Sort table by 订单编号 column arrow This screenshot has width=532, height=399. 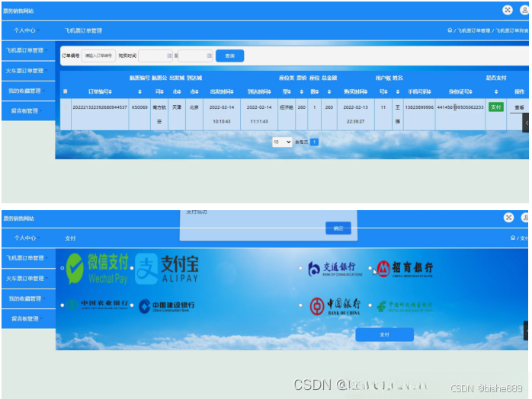click(x=110, y=91)
